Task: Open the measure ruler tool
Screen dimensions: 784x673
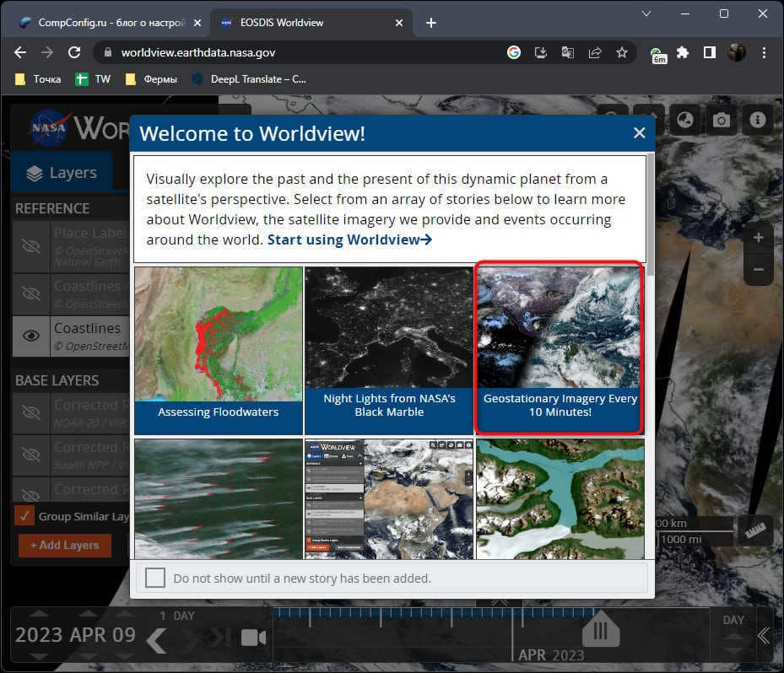Action: pos(755,530)
